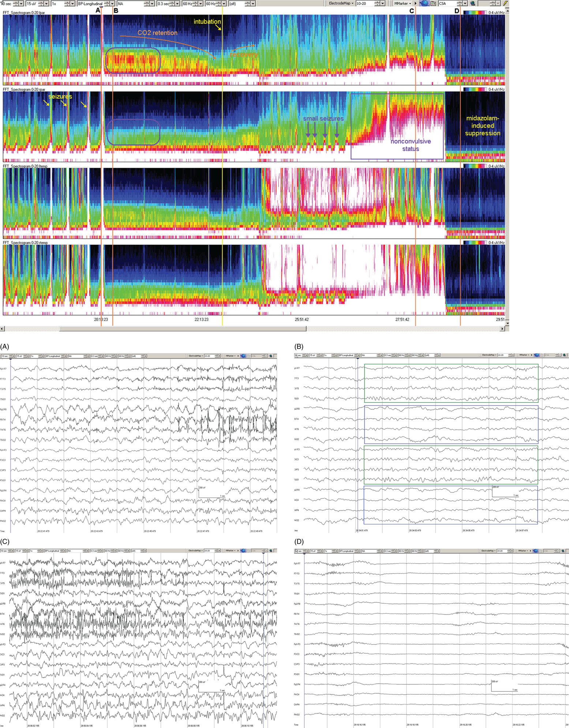This screenshot has width=569, height=728.
Task: Open the CSA trend type dropdown
Action: (x=465, y=4)
